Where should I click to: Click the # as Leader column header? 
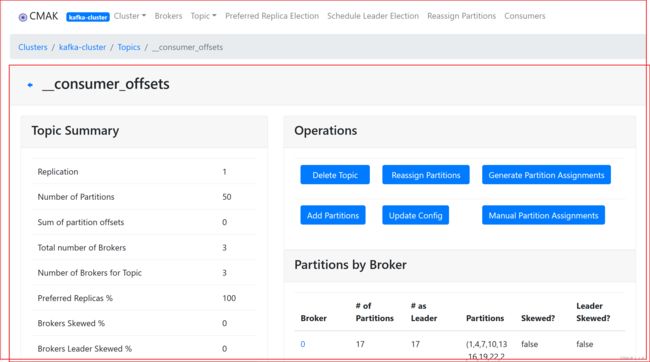pos(424,312)
